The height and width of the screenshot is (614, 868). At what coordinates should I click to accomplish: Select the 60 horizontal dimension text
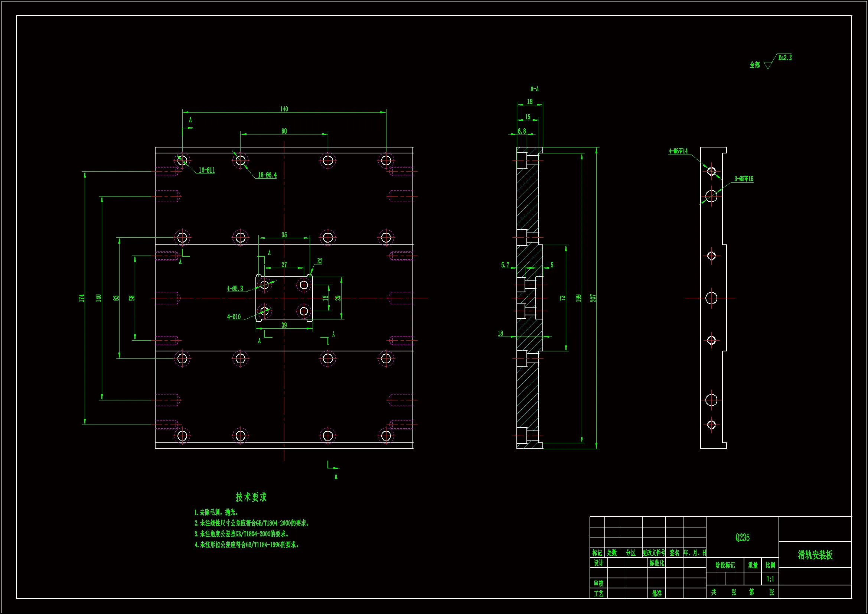pyautogui.click(x=284, y=131)
